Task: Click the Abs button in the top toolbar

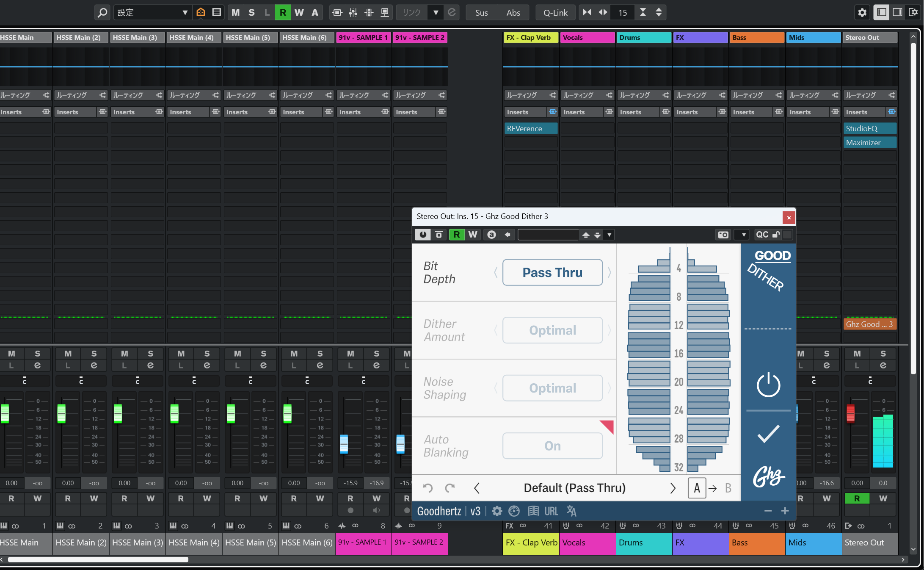Action: coord(513,13)
